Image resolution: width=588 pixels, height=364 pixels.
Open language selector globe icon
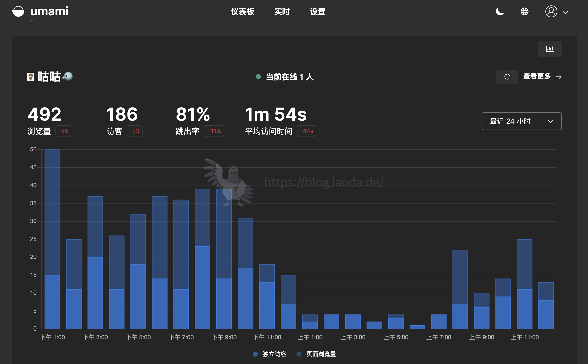pos(524,11)
